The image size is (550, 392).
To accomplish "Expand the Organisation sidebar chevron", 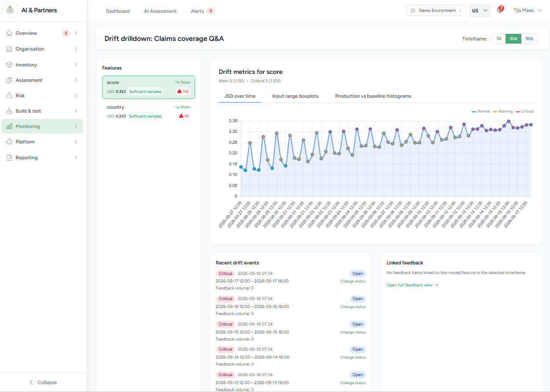I will coord(76,49).
